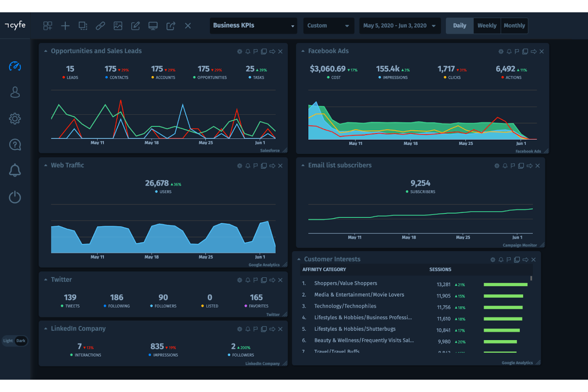The width and height of the screenshot is (588, 392).
Task: Open the help question icon in sidebar
Action: 15,145
